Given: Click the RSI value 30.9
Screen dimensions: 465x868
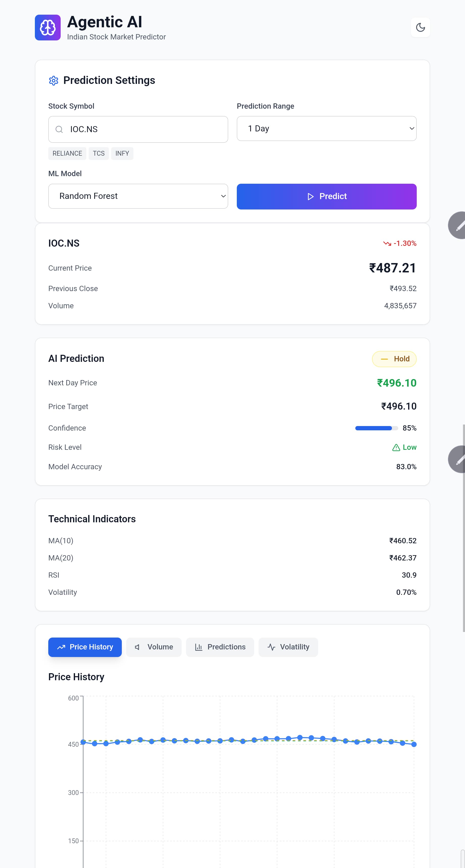Looking at the screenshot, I should click(x=409, y=575).
